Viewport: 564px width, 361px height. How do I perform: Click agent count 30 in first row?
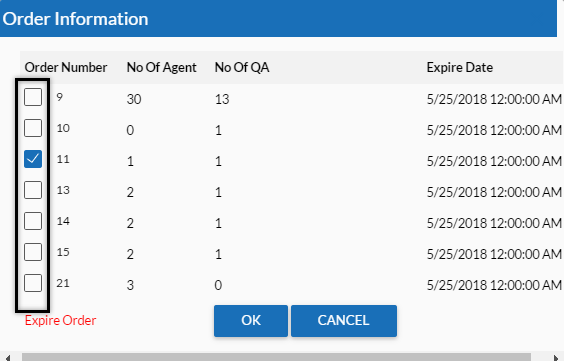point(134,99)
